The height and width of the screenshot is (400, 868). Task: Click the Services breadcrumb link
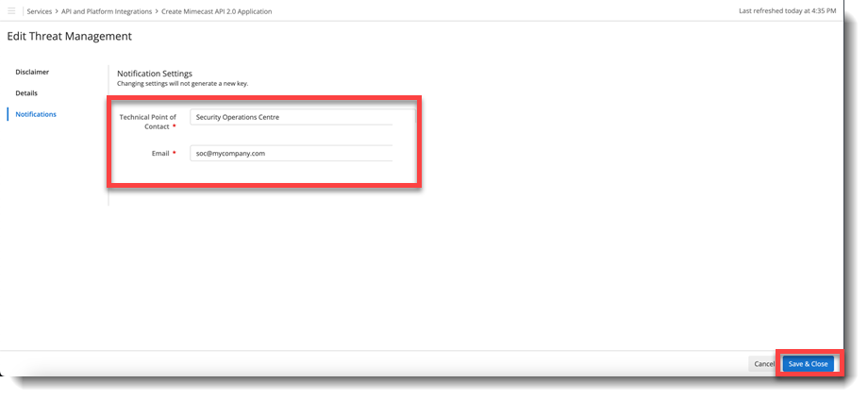39,11
